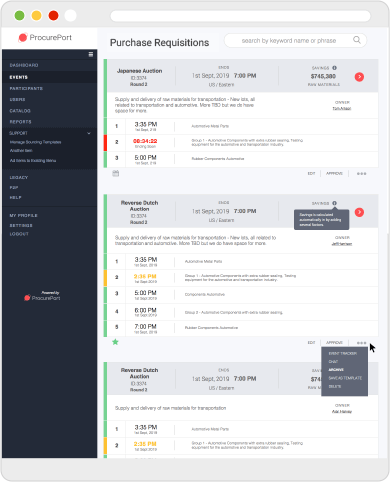Open P2P in the sidebar

(14, 187)
